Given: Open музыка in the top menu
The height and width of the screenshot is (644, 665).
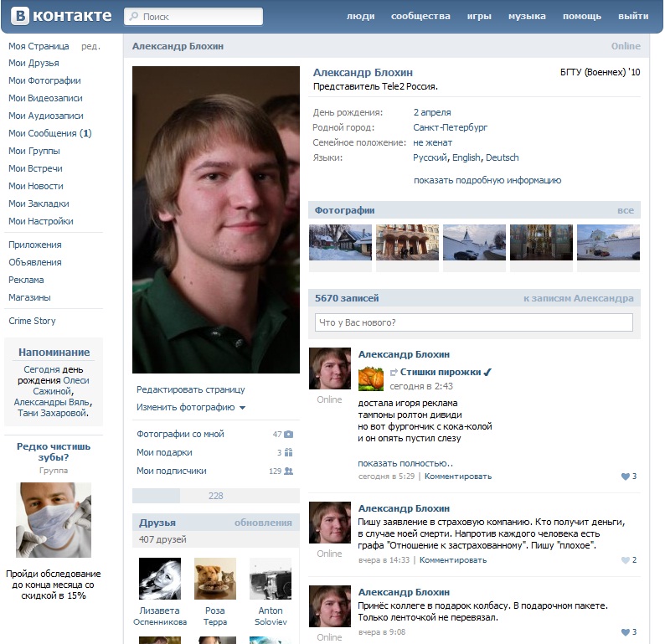Looking at the screenshot, I should (527, 16).
